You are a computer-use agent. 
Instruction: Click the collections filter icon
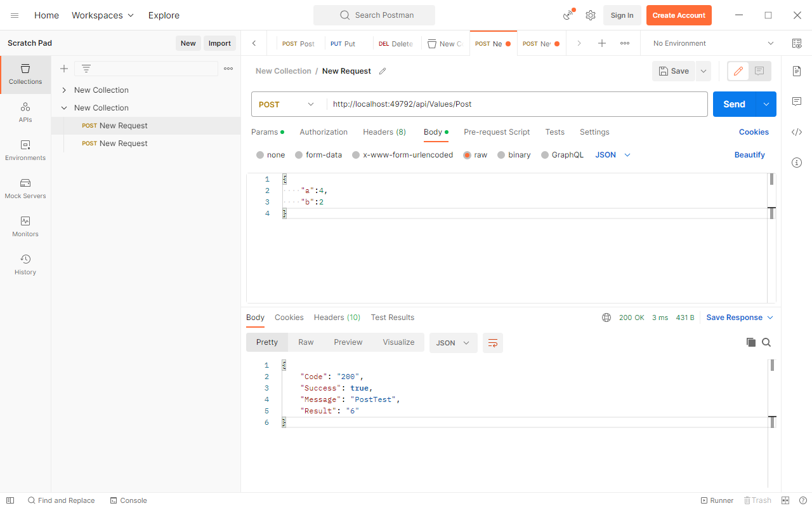(x=86, y=69)
